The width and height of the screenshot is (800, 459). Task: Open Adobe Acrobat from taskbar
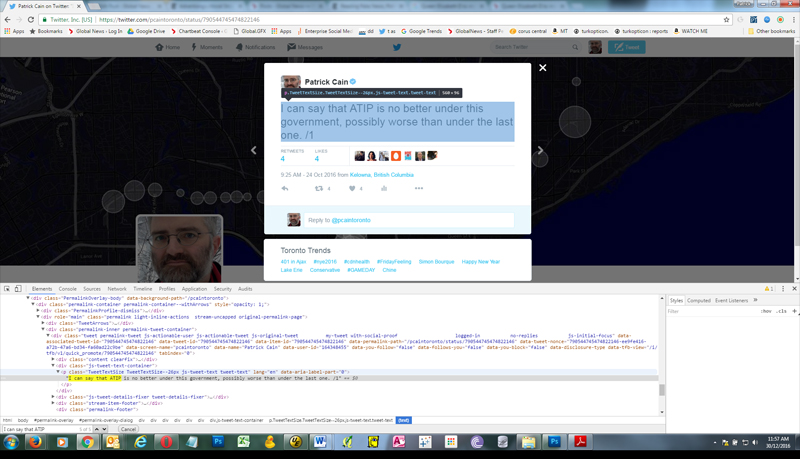click(x=580, y=442)
